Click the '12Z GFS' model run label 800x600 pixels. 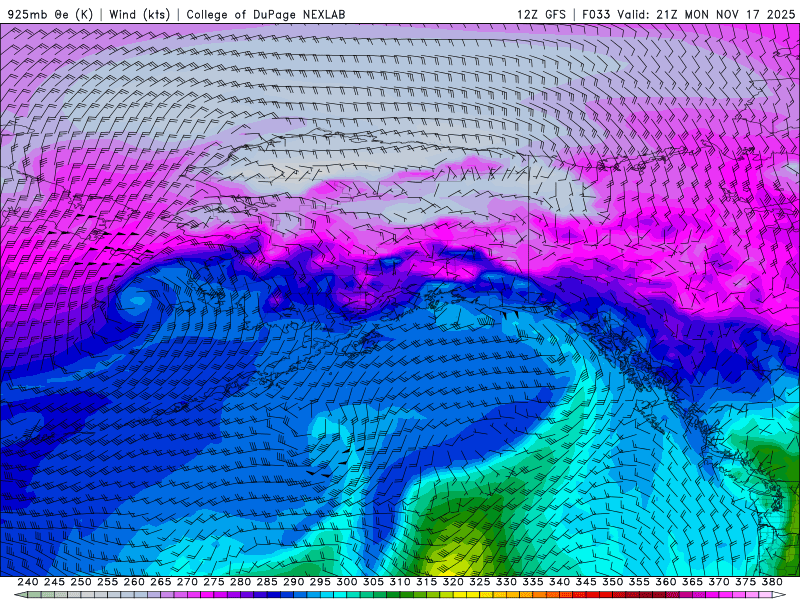[541, 14]
